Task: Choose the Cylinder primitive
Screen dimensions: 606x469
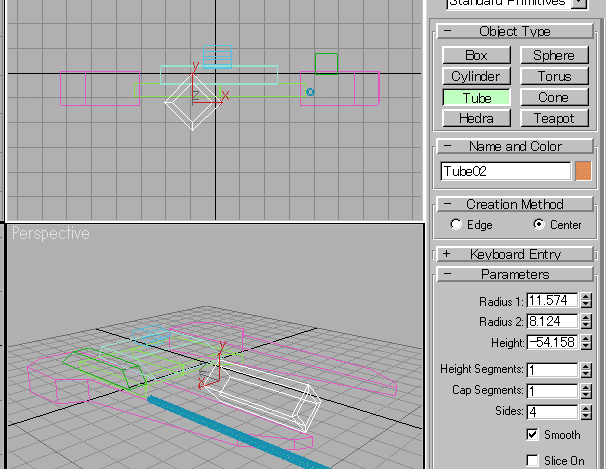Action: (476, 76)
